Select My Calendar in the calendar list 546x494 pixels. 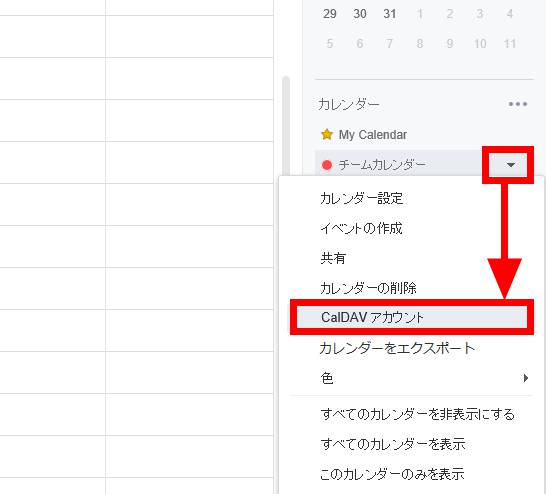point(372,134)
